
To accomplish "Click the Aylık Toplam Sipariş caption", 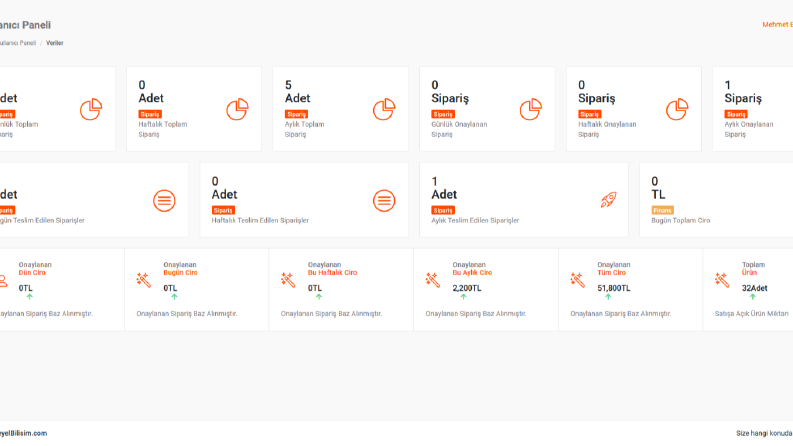I will click(x=304, y=129).
